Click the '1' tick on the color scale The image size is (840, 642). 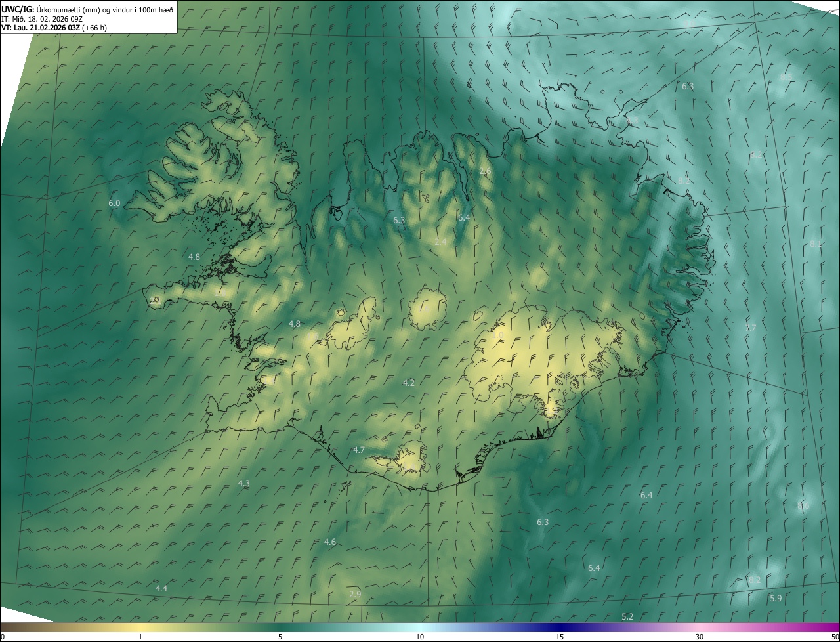pos(140,637)
